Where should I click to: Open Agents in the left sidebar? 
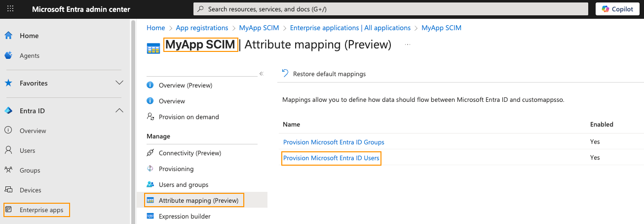(30, 56)
